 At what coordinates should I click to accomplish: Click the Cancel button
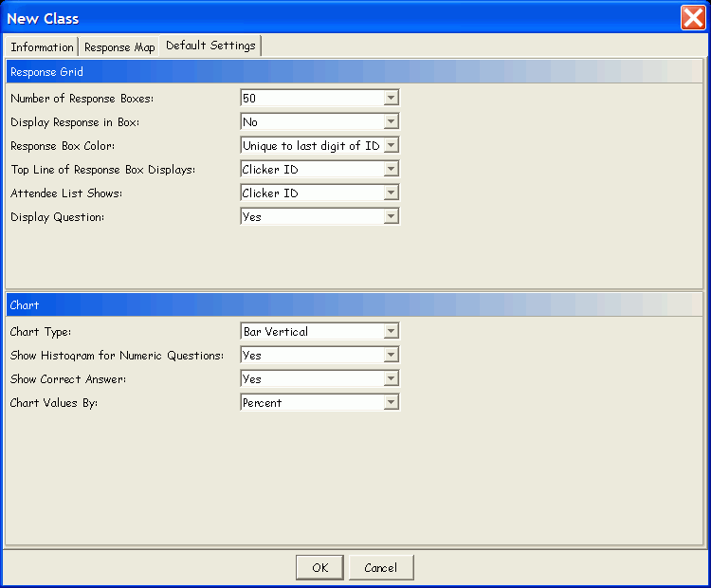tap(381, 567)
